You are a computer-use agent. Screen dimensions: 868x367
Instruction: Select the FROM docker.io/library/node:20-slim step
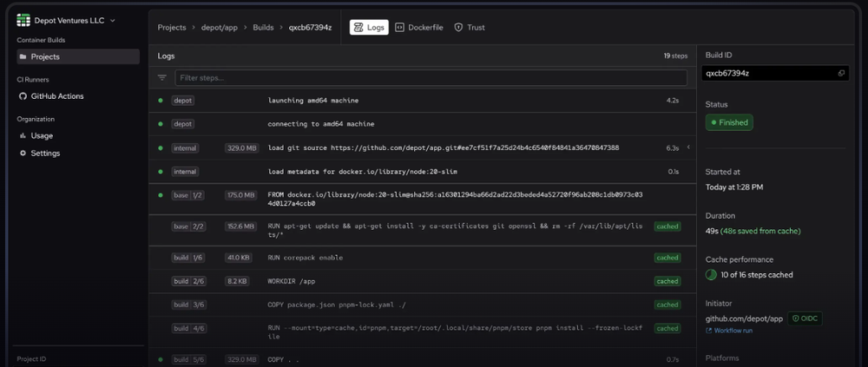coord(423,200)
